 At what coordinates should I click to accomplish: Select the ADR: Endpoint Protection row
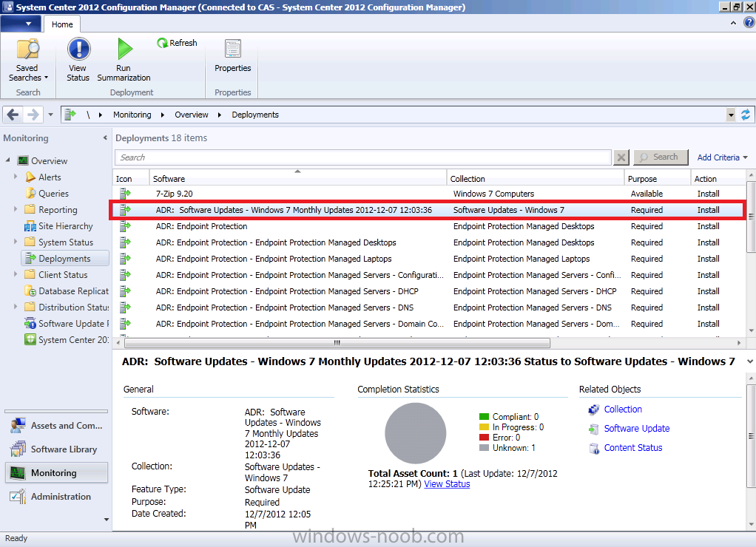(x=429, y=226)
